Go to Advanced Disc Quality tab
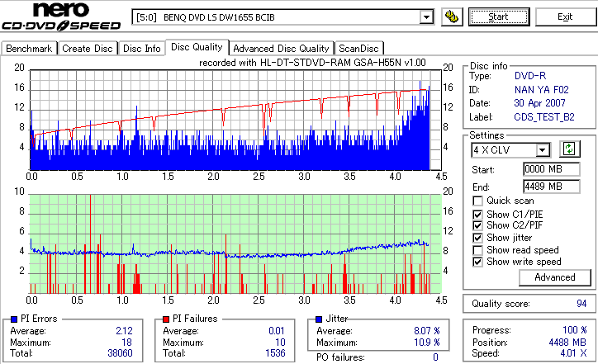 click(x=281, y=49)
